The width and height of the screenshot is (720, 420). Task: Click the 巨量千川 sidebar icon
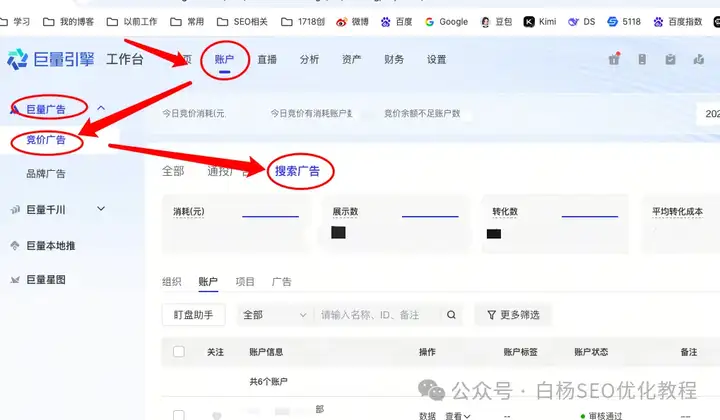pos(15,210)
